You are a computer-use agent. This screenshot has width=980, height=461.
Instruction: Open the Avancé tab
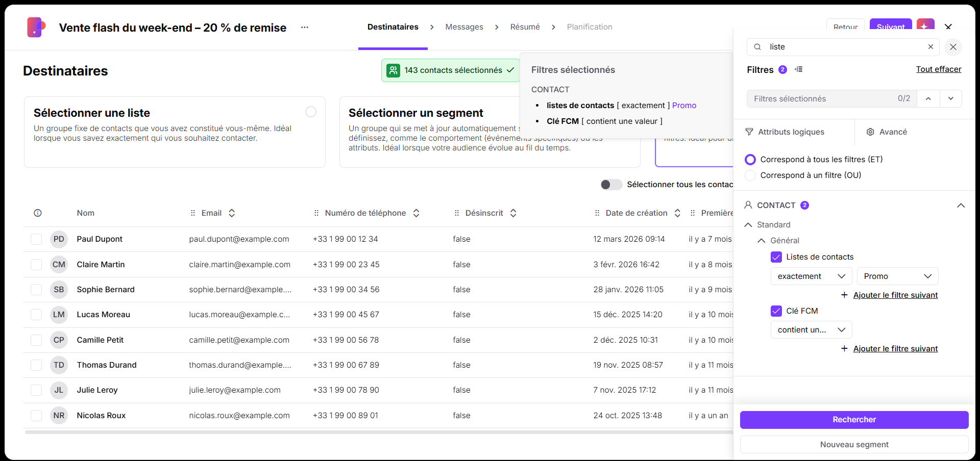click(887, 132)
